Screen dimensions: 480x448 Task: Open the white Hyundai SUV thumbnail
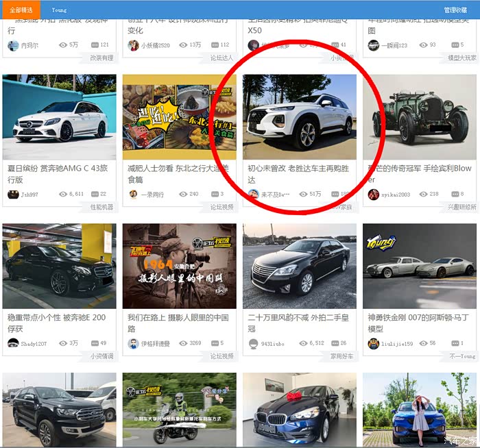[x=300, y=117]
